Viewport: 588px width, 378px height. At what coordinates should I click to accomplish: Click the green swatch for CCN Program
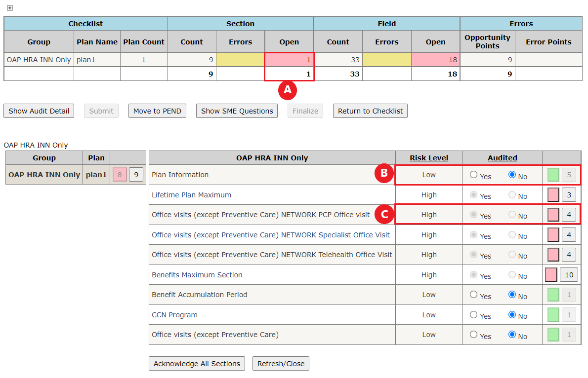tap(553, 315)
